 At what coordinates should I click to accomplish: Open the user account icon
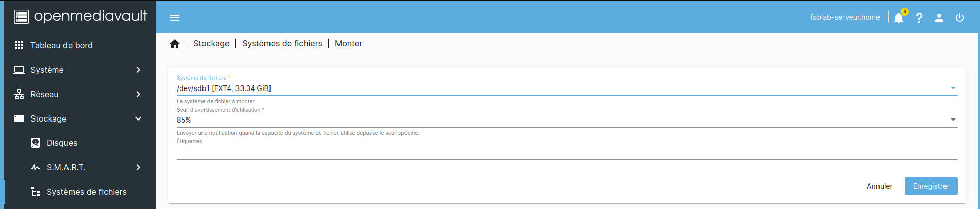[939, 18]
